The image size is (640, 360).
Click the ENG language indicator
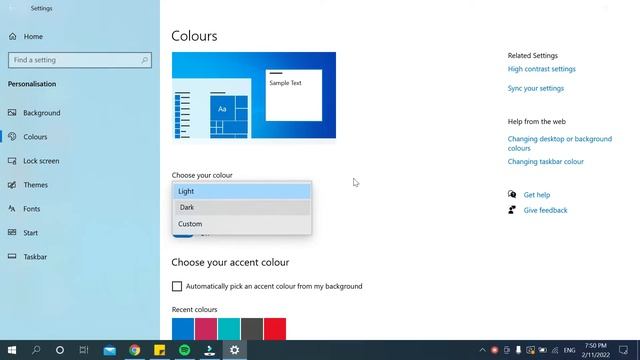click(569, 350)
